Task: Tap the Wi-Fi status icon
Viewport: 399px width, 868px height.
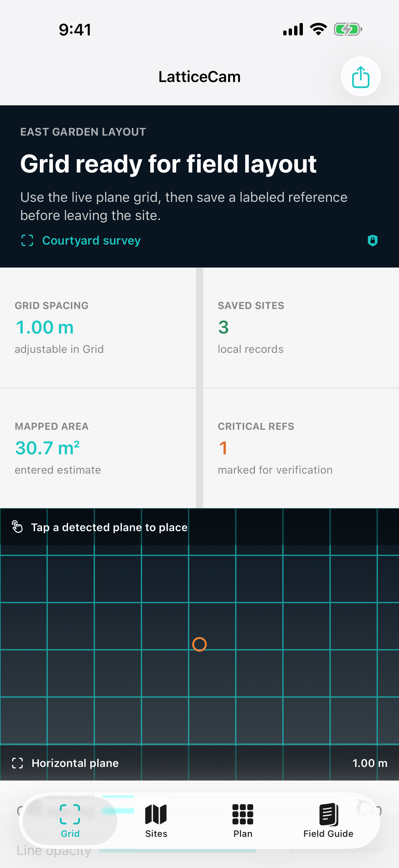Action: tap(318, 29)
